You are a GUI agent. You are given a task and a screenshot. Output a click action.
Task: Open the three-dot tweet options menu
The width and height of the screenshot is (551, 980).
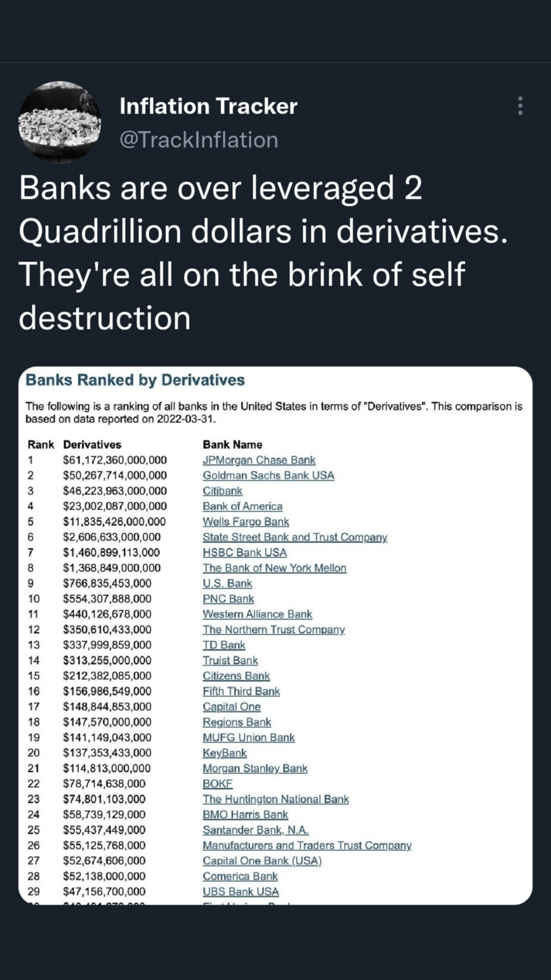click(520, 106)
